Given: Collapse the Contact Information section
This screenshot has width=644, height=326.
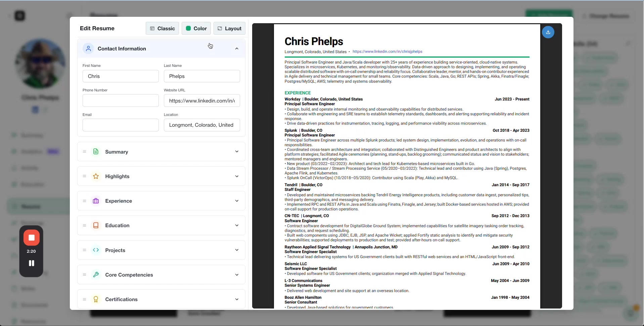Looking at the screenshot, I should (x=237, y=48).
